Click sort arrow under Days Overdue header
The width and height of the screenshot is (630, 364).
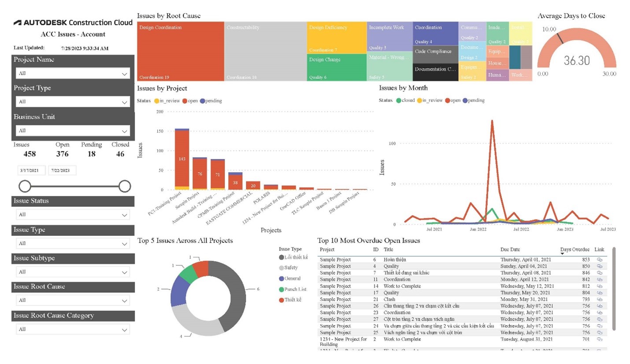(x=563, y=254)
